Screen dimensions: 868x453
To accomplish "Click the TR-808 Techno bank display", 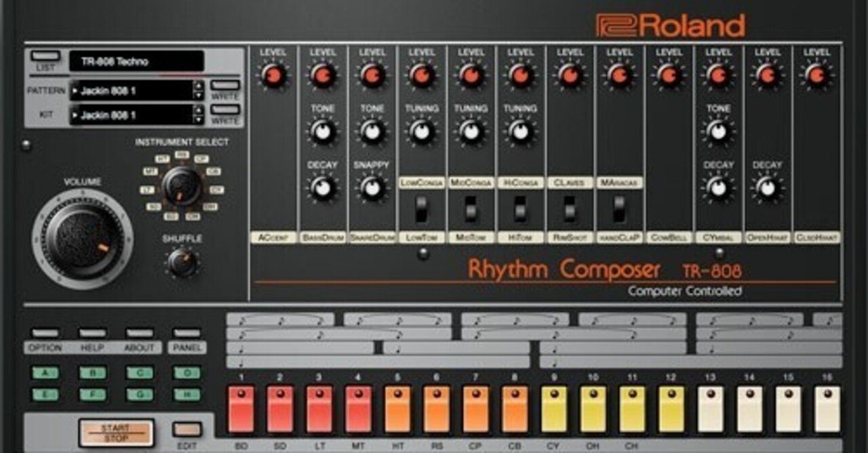I will [x=136, y=61].
